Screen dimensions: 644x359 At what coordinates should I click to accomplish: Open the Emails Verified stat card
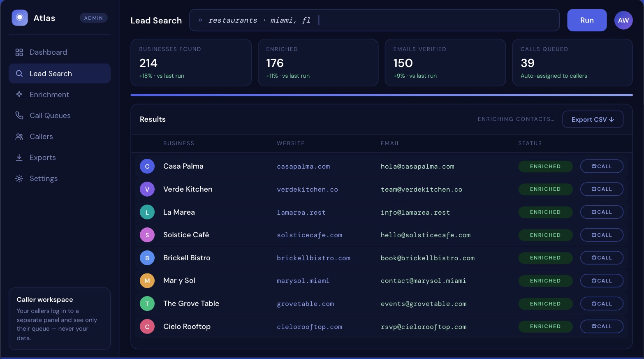[x=445, y=63]
